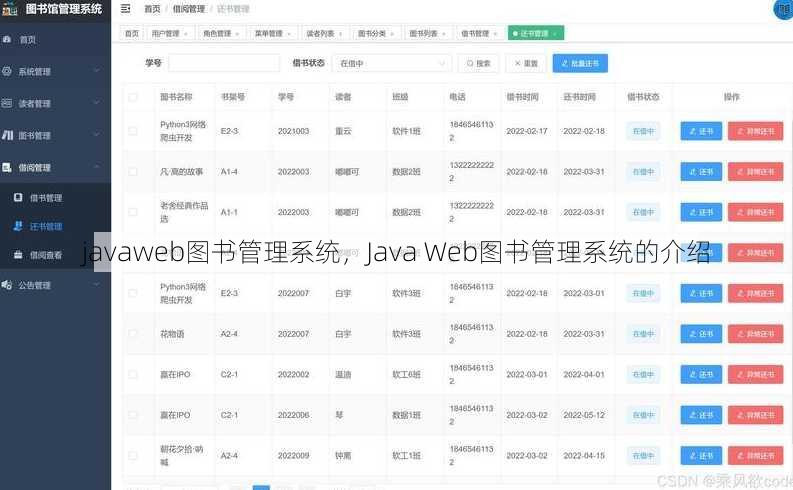Click the library system logo icon
This screenshot has height=490, width=793.
click(x=10, y=9)
